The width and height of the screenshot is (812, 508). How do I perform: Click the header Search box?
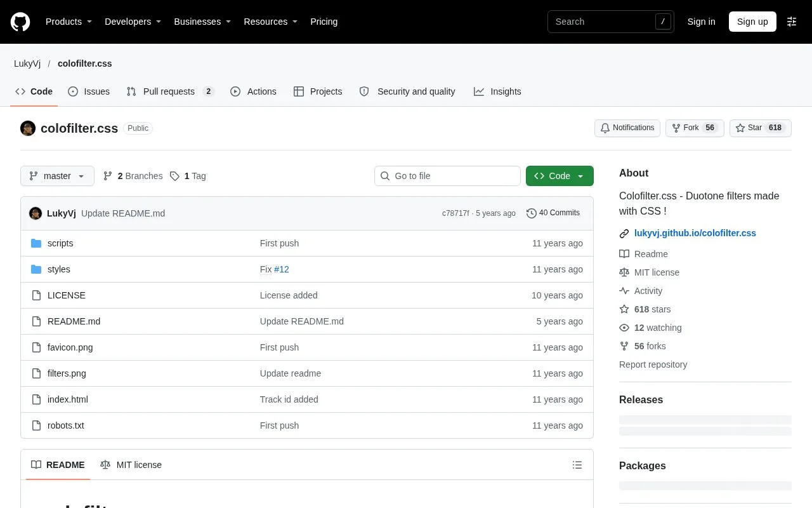611,22
